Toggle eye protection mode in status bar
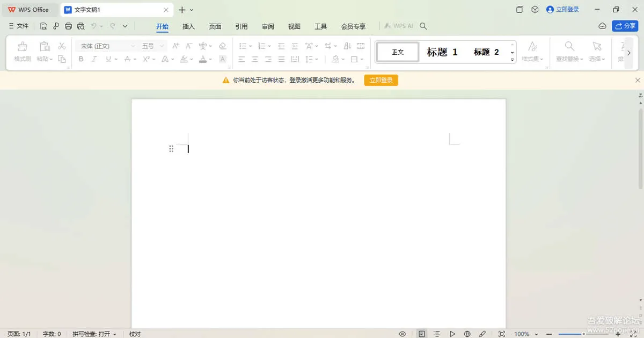The width and height of the screenshot is (644, 338). (x=402, y=334)
